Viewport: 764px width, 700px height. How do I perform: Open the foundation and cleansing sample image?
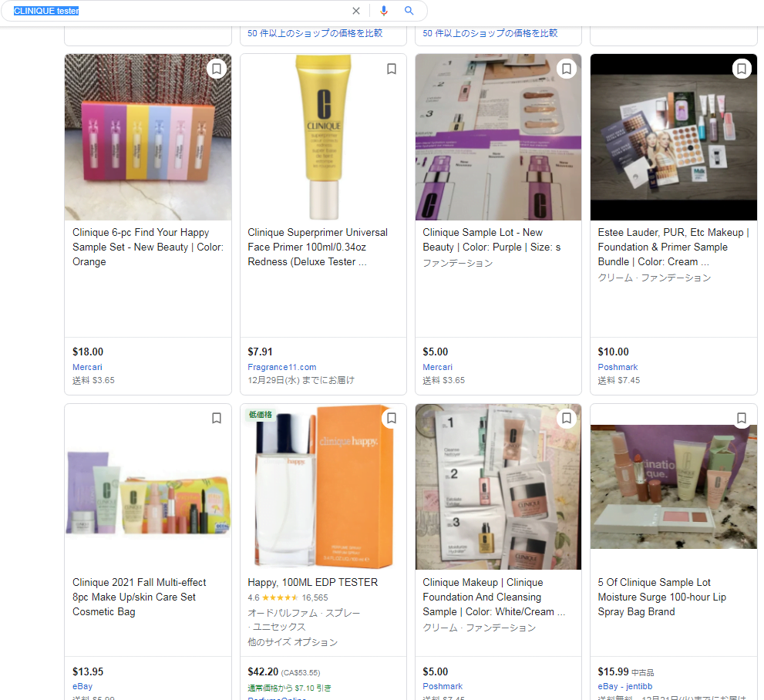point(499,486)
